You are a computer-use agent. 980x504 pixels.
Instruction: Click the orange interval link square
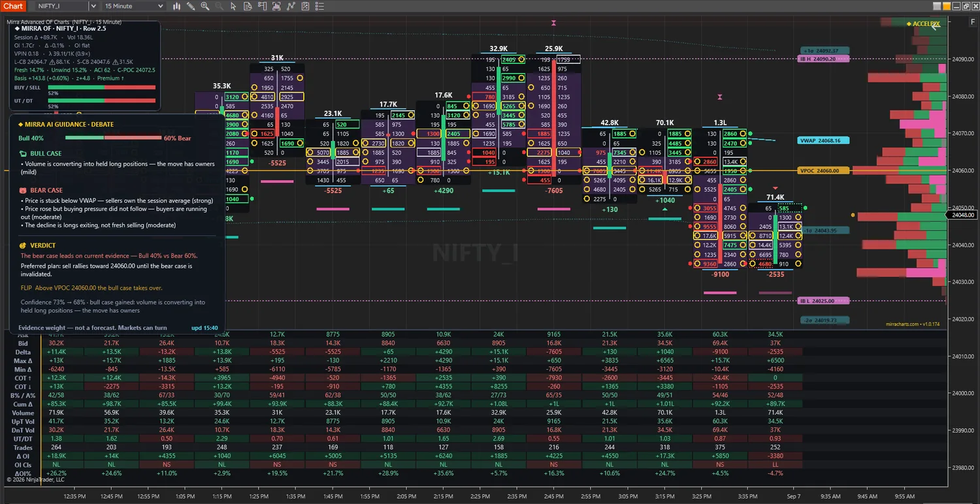point(947,6)
